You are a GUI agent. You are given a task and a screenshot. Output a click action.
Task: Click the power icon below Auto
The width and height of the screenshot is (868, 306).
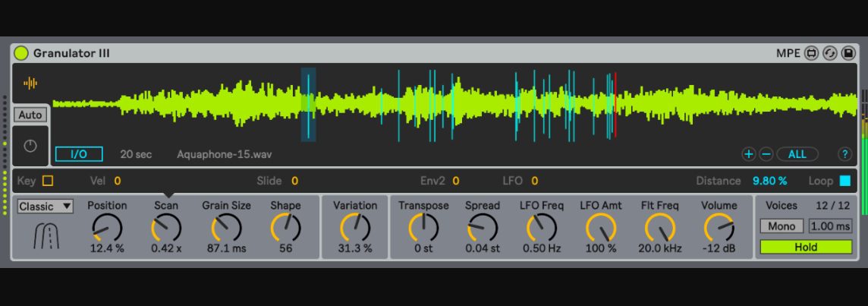tap(30, 146)
